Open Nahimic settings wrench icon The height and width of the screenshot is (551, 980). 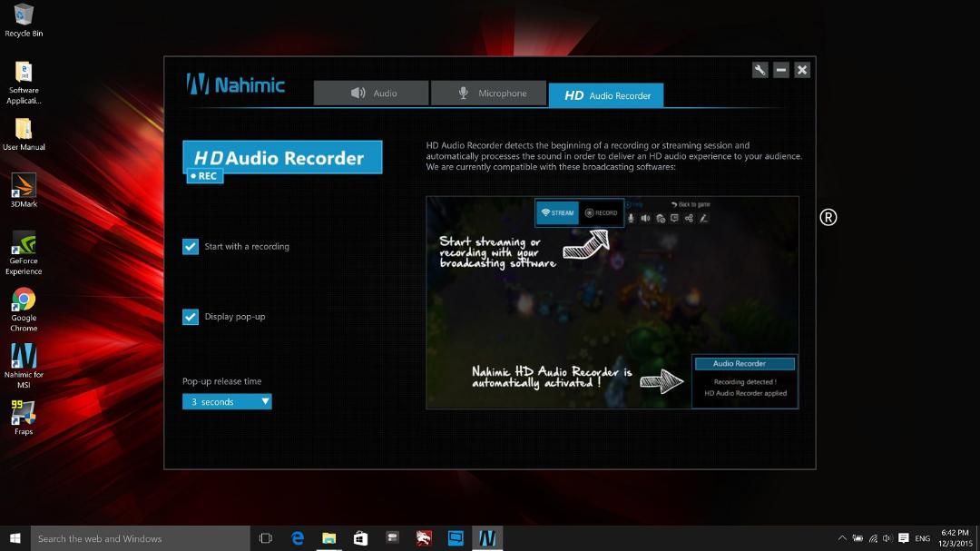click(759, 70)
